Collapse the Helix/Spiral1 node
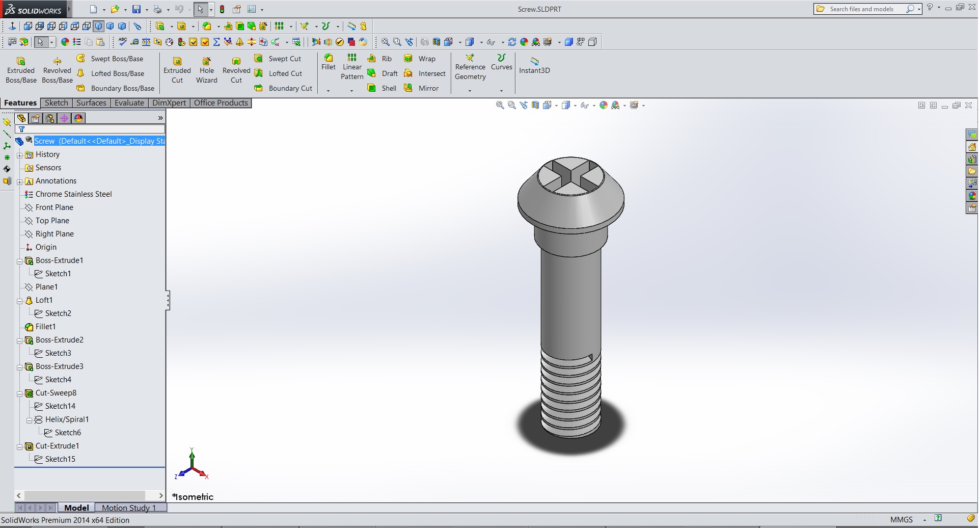 pos(29,420)
